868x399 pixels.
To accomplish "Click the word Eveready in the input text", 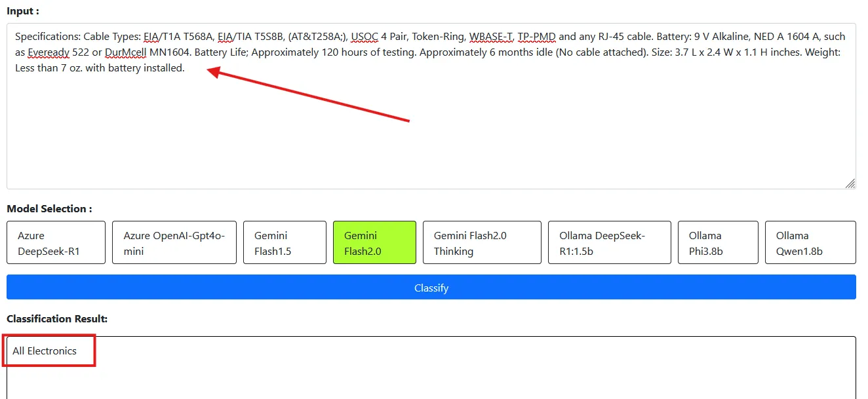I will [x=48, y=52].
